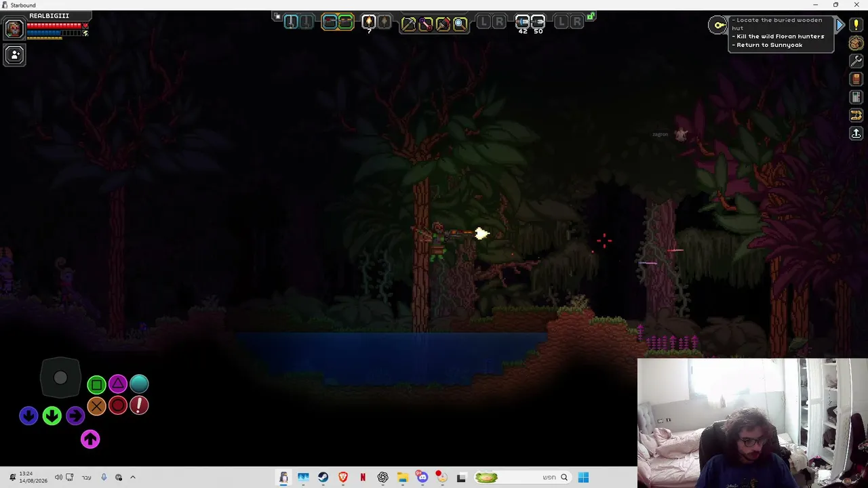Open the collections icon in sidebar
This screenshot has height=488, width=868.
pyautogui.click(x=856, y=116)
